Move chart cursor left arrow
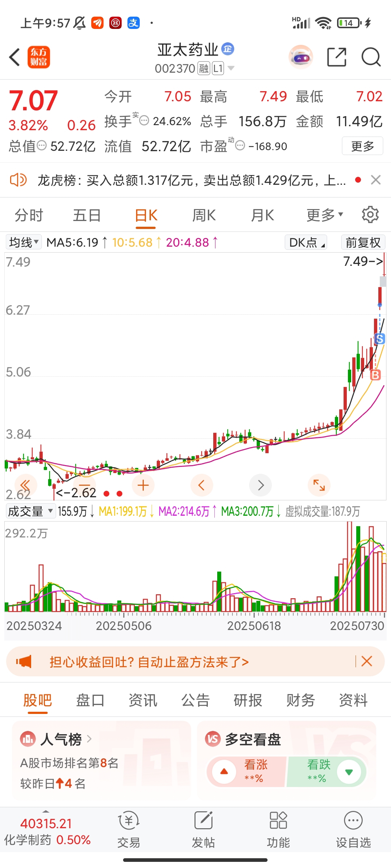 pos(202,485)
